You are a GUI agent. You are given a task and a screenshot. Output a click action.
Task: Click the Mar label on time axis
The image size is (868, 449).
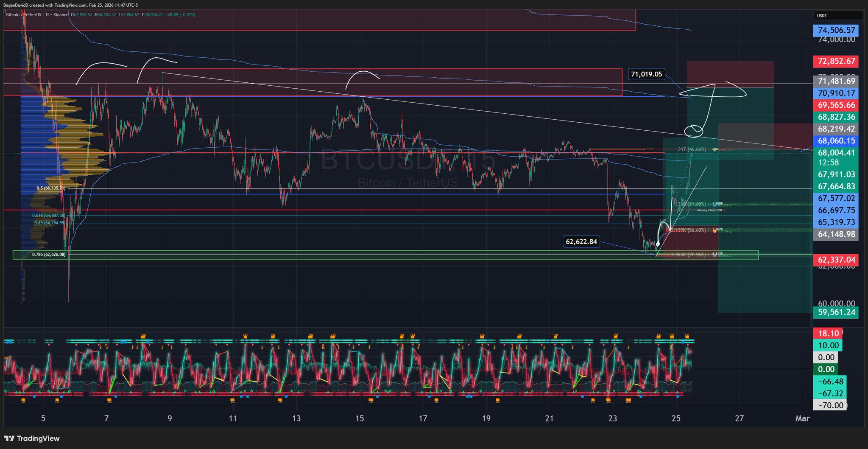pyautogui.click(x=802, y=418)
